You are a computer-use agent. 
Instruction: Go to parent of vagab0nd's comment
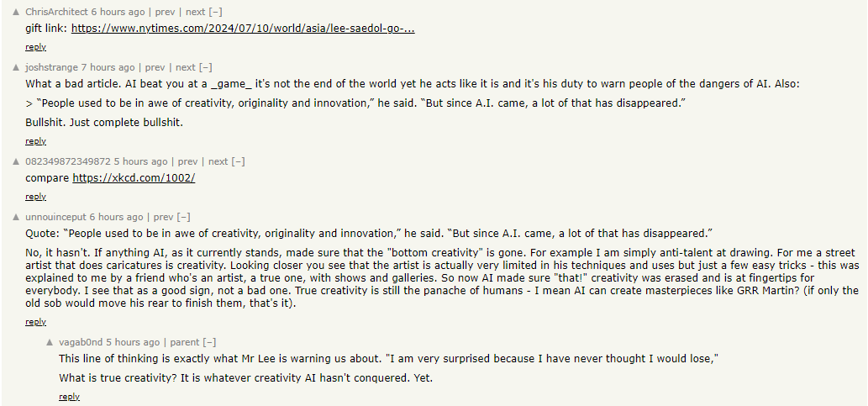[x=185, y=342]
